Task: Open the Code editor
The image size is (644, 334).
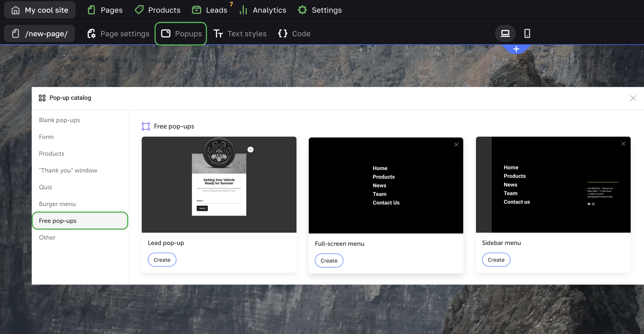Action: coord(294,34)
